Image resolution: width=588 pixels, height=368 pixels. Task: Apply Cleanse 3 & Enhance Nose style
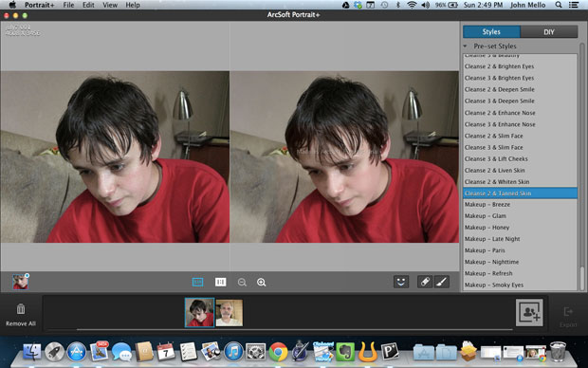tap(520, 124)
